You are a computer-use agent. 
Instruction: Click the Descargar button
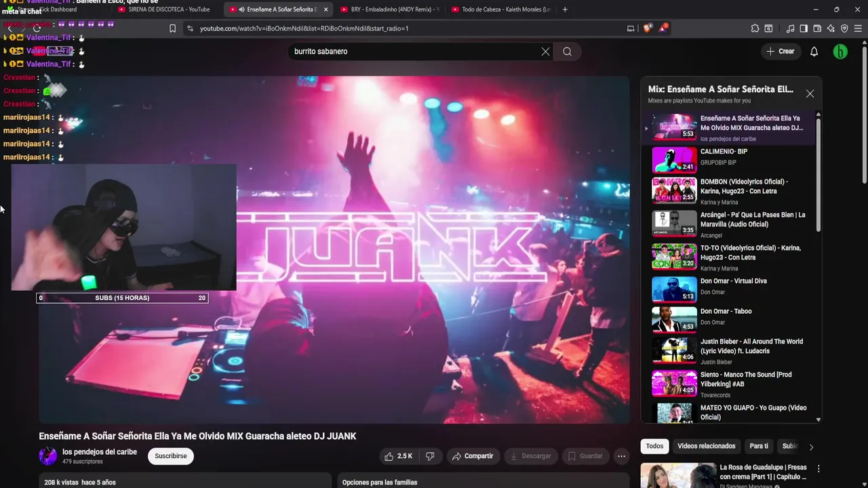point(530,456)
